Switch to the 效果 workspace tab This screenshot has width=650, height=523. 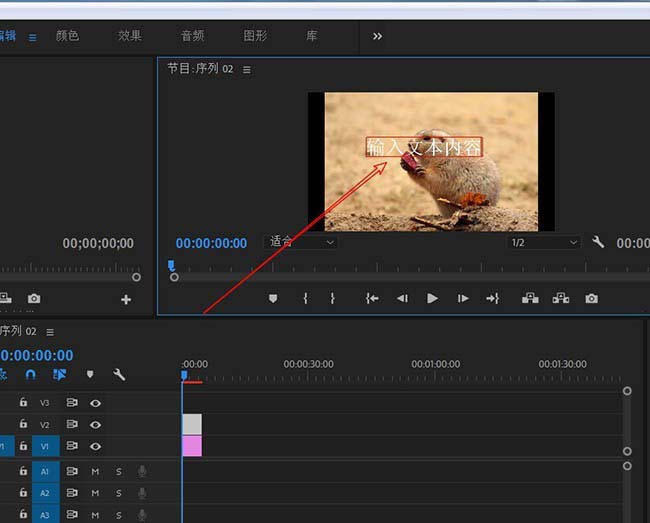(x=130, y=36)
